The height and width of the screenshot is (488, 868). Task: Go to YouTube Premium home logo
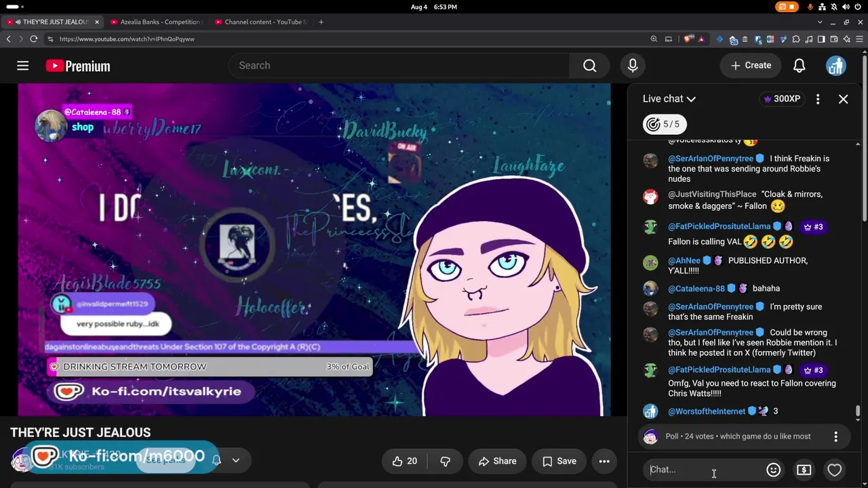78,66
